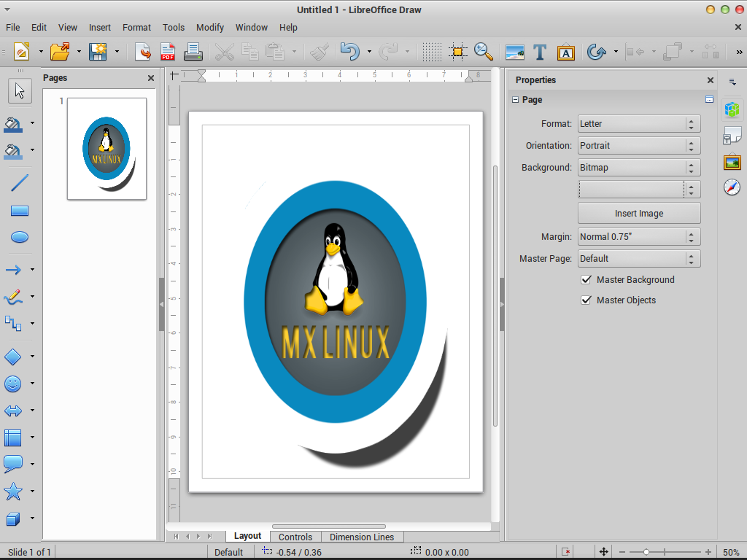This screenshot has height=560, width=747.
Task: Select the Lines and Arrows tool
Action: [x=13, y=270]
